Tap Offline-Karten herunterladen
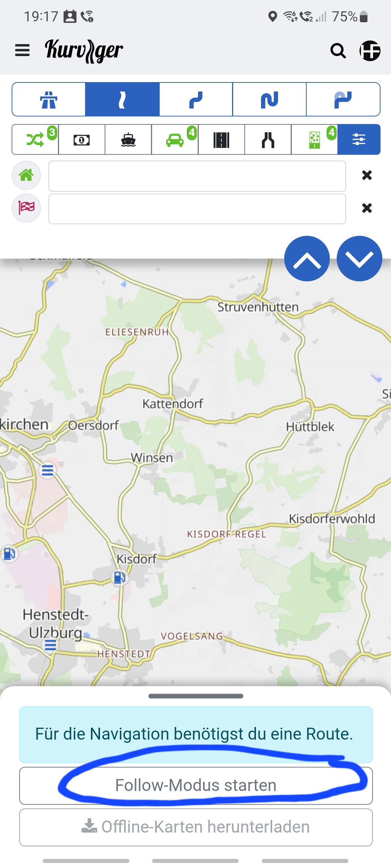Image resolution: width=391 pixels, height=868 pixels. (196, 827)
